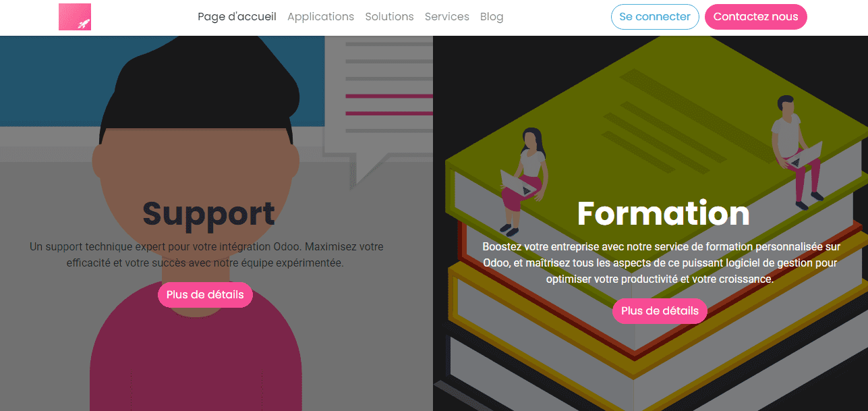
Task: Select the Support heading
Action: (208, 213)
